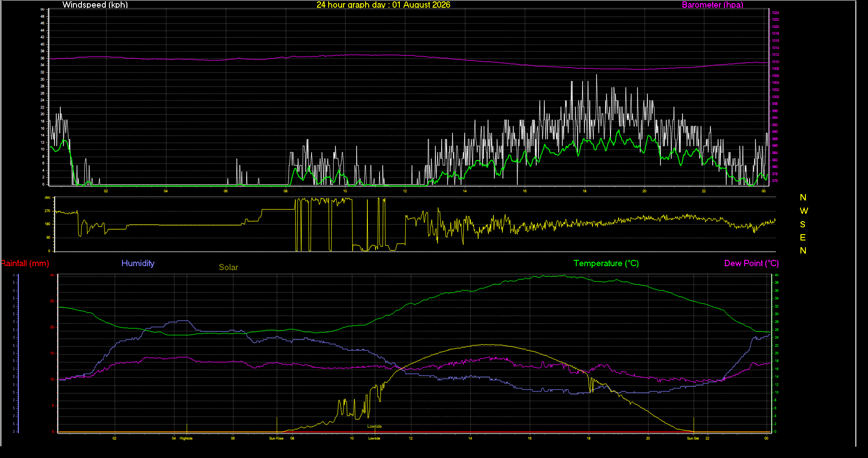868x458 pixels.
Task: Click the '1000' barometer axis value
Action: pos(775,97)
